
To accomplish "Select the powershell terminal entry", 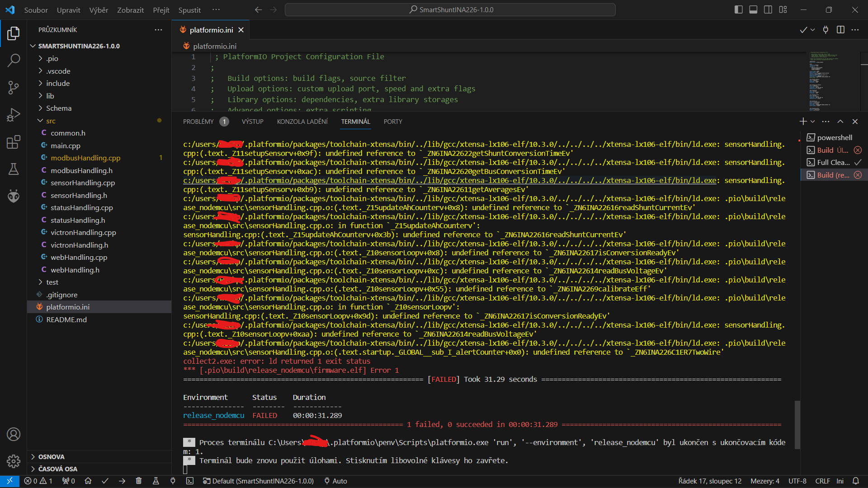I will pyautogui.click(x=834, y=137).
